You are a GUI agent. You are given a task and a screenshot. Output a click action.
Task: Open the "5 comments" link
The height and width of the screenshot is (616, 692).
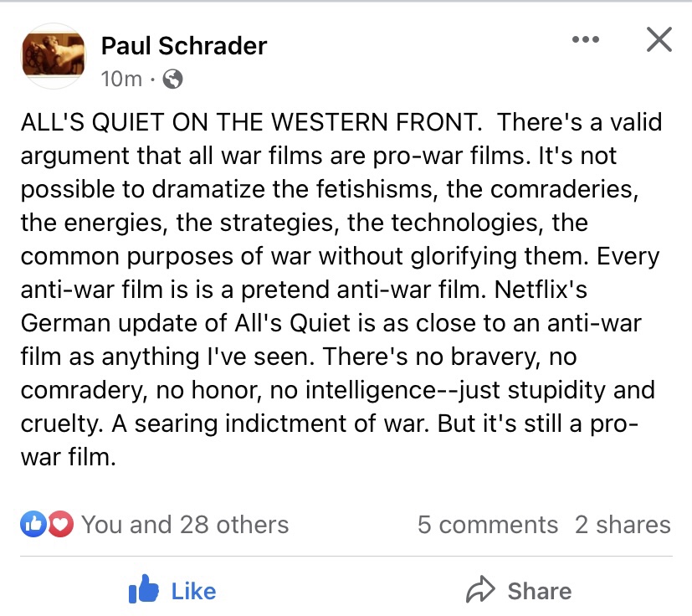487,525
